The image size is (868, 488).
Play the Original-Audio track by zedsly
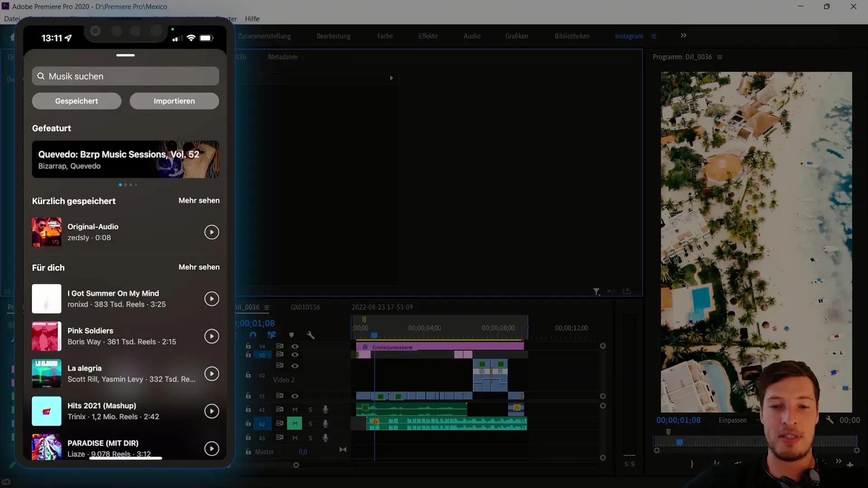point(212,232)
